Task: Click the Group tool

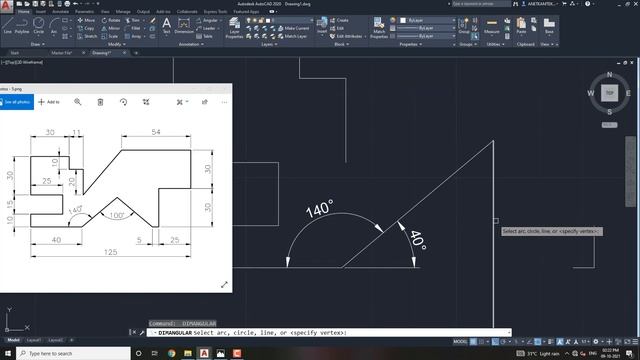Action: [464, 25]
